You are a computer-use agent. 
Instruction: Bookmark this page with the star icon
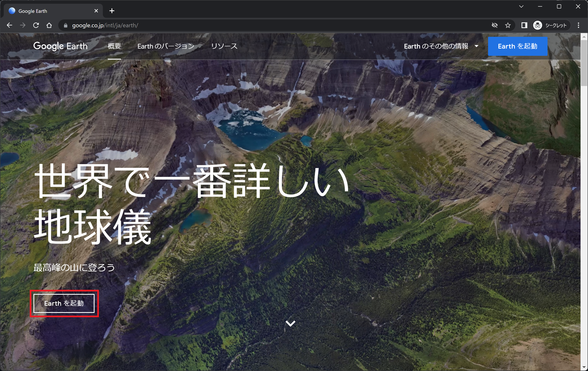pos(508,25)
